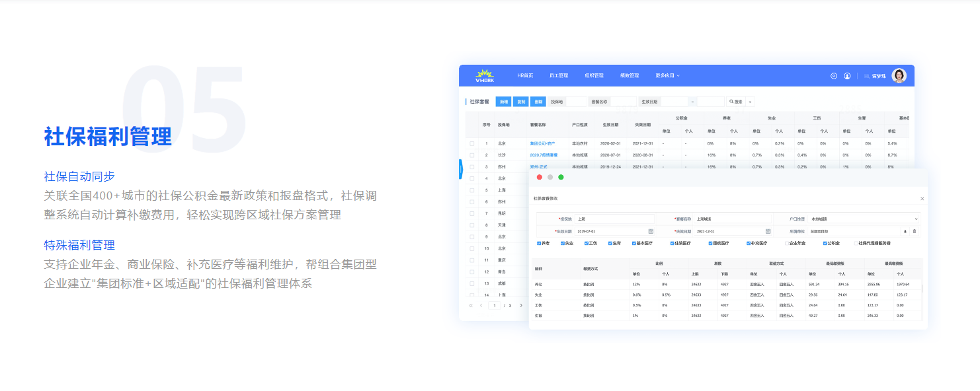Uncheck the 生育 checkbox
The width and height of the screenshot is (980, 391).
(x=610, y=243)
